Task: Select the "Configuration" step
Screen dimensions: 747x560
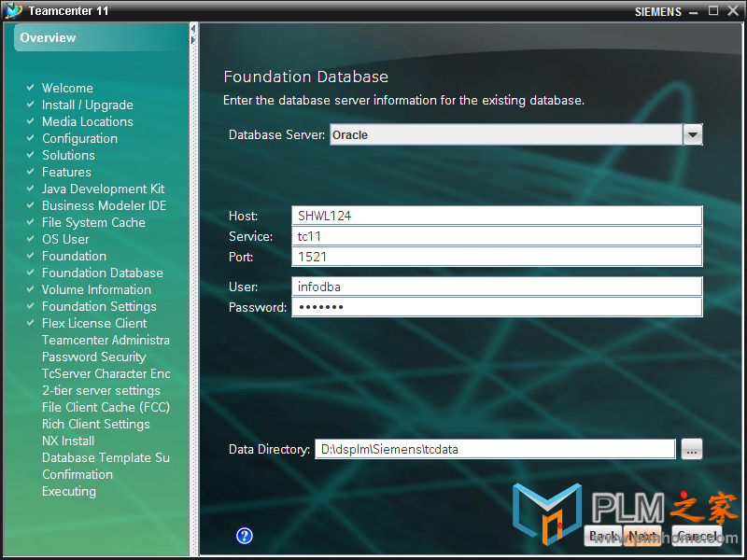Action: click(79, 138)
